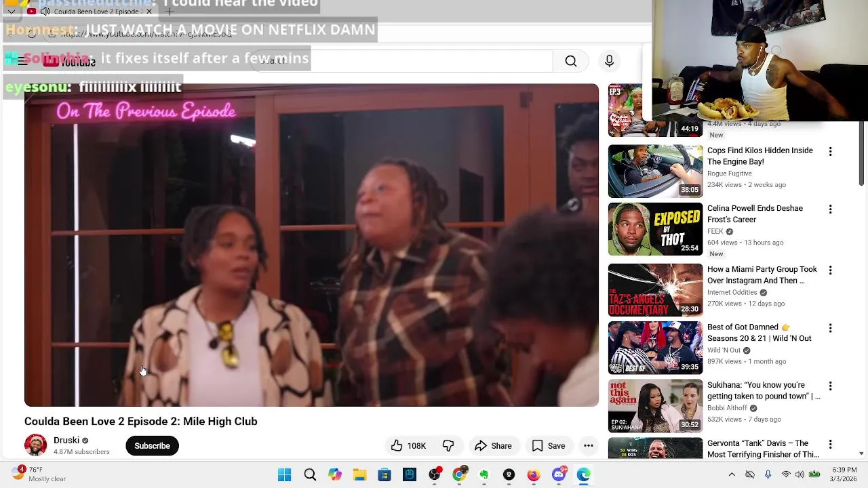Open volume tray icon
Image resolution: width=868 pixels, height=488 pixels.
800,474
